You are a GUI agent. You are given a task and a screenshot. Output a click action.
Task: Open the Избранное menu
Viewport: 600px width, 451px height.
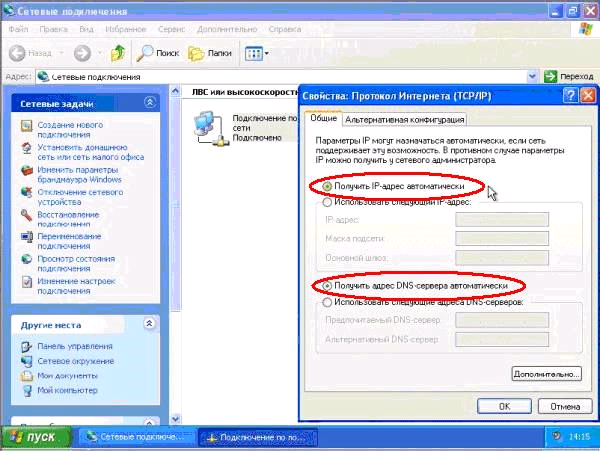click(126, 29)
